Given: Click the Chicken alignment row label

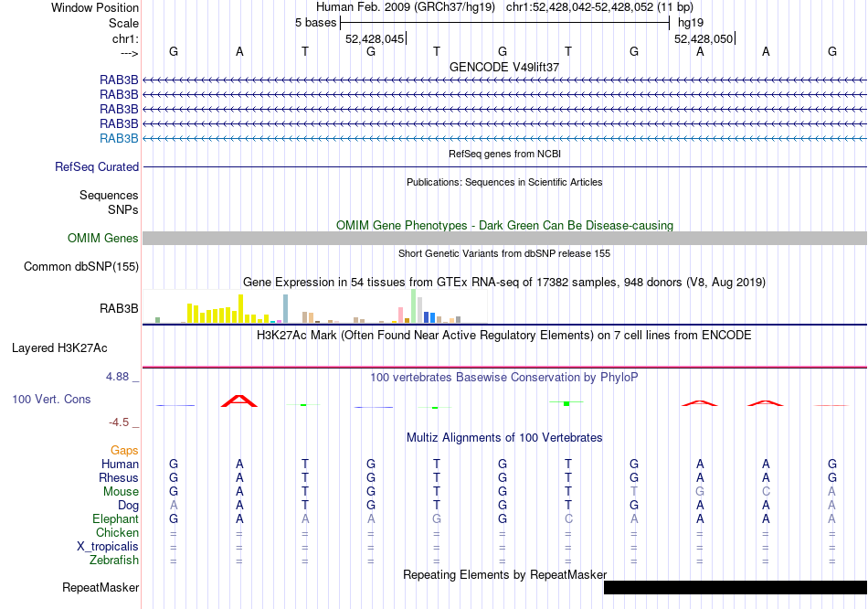Looking at the screenshot, I should pos(117,532).
